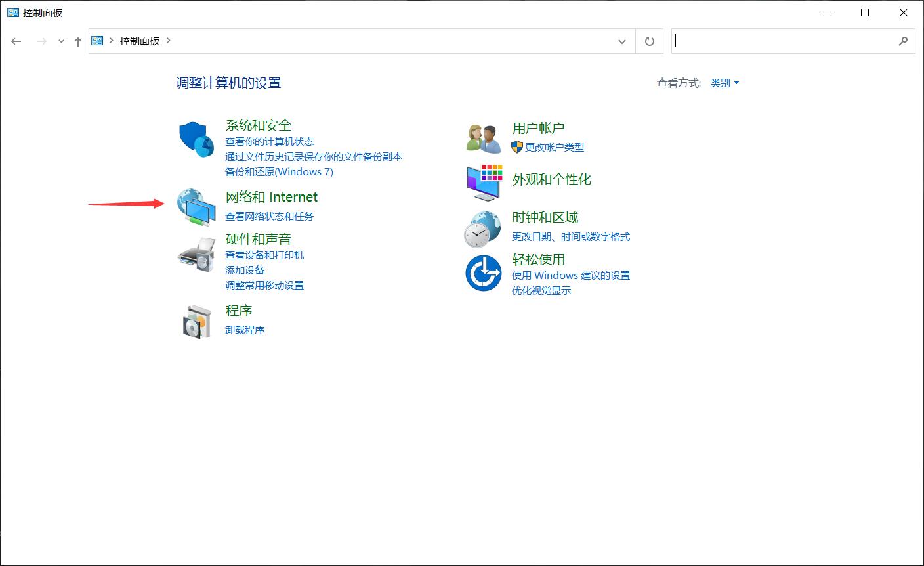
Task: Open the 网络和 Internet heading
Action: coord(272,197)
